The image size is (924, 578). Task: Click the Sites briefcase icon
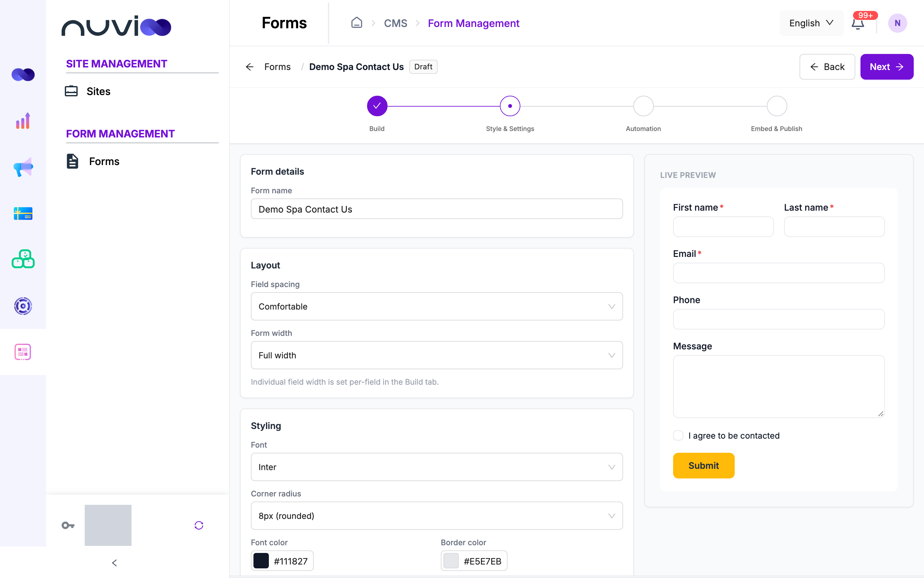point(71,91)
